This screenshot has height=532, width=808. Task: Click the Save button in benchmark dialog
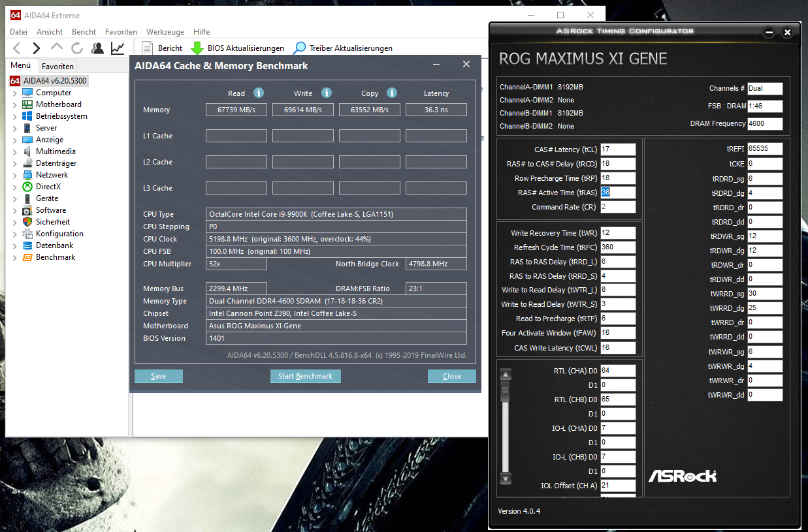click(159, 376)
